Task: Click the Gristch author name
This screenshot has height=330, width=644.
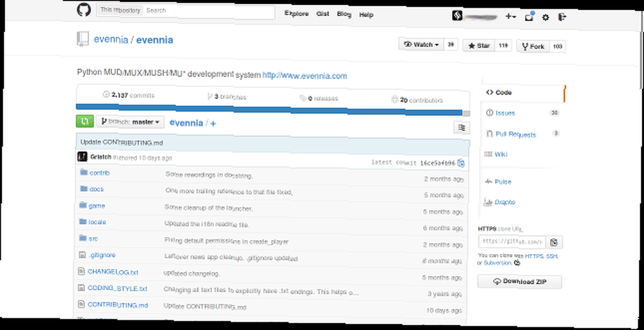Action: click(100, 157)
